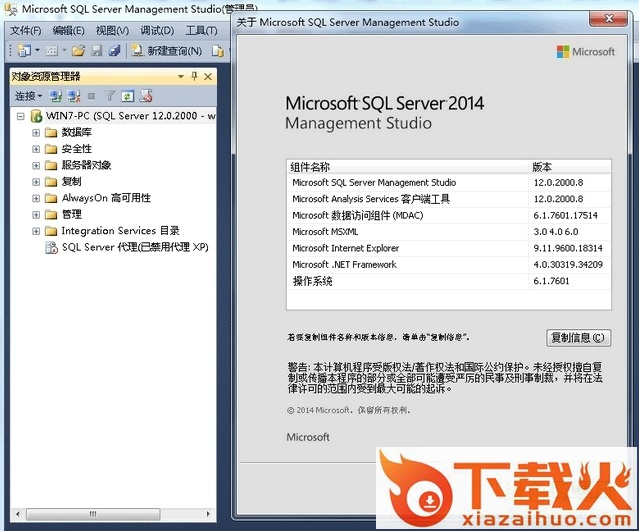The height and width of the screenshot is (531, 639).
Task: Click the SQL Server 代理 agent icon
Action: (x=51, y=247)
